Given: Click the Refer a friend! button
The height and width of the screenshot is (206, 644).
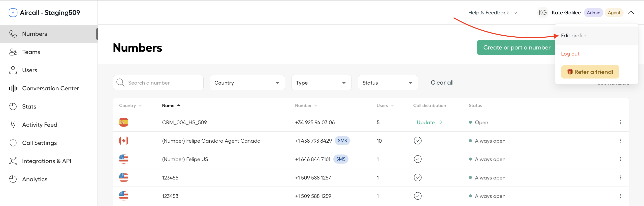Looking at the screenshot, I should 590,72.
